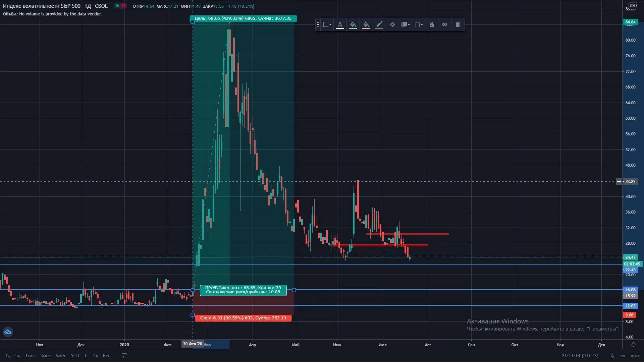Toggle percent scale mode
Viewport: 644px width, 362px height.
click(x=612, y=356)
